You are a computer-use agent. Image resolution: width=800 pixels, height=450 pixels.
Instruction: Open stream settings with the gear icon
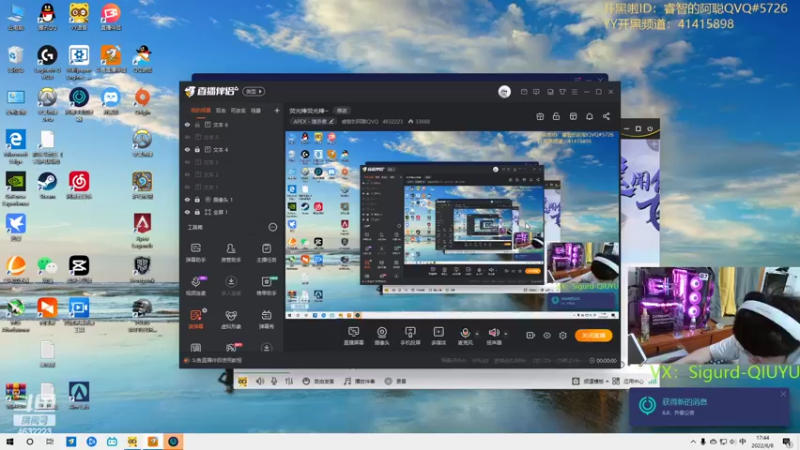point(563,335)
